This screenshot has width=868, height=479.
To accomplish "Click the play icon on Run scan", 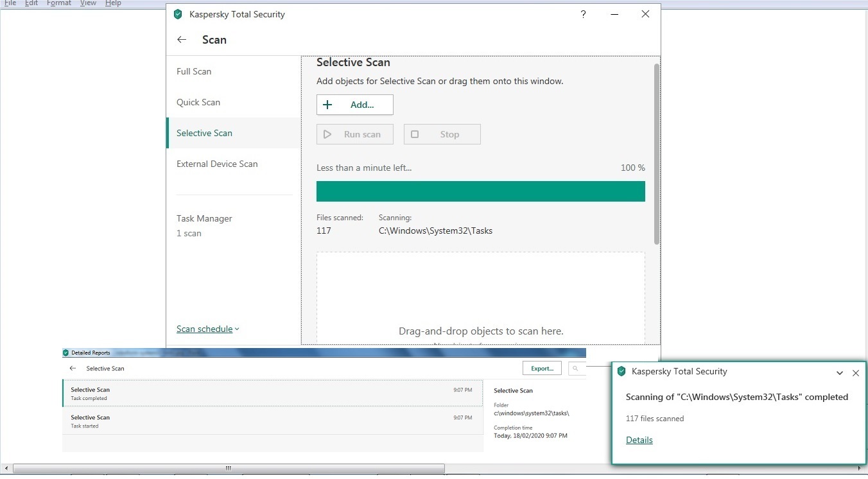I will pyautogui.click(x=327, y=134).
